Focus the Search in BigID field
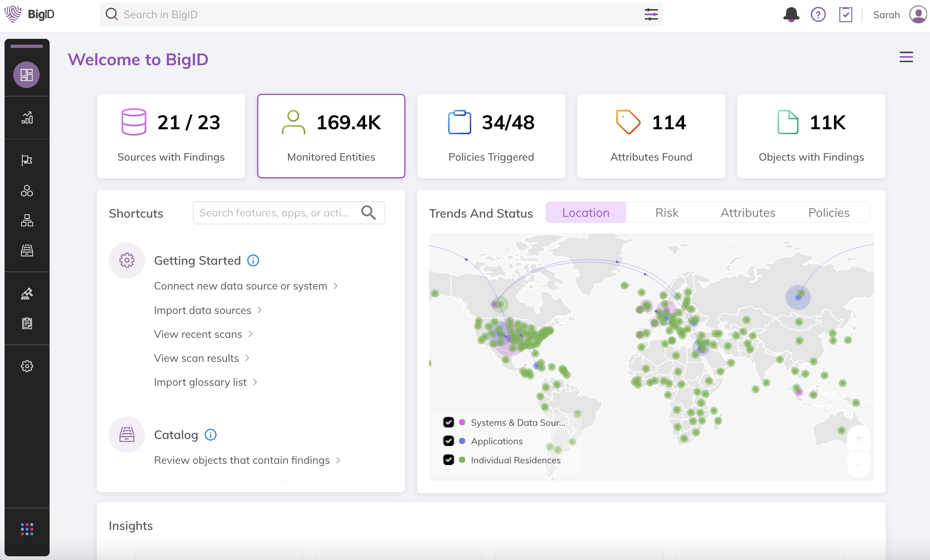 (x=381, y=14)
